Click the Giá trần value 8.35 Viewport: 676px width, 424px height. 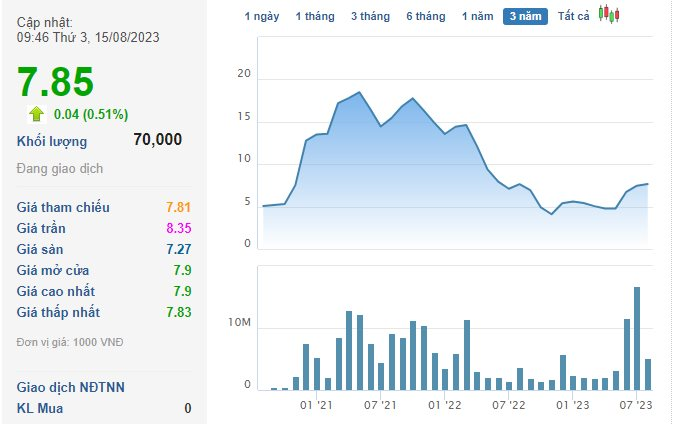tap(179, 228)
